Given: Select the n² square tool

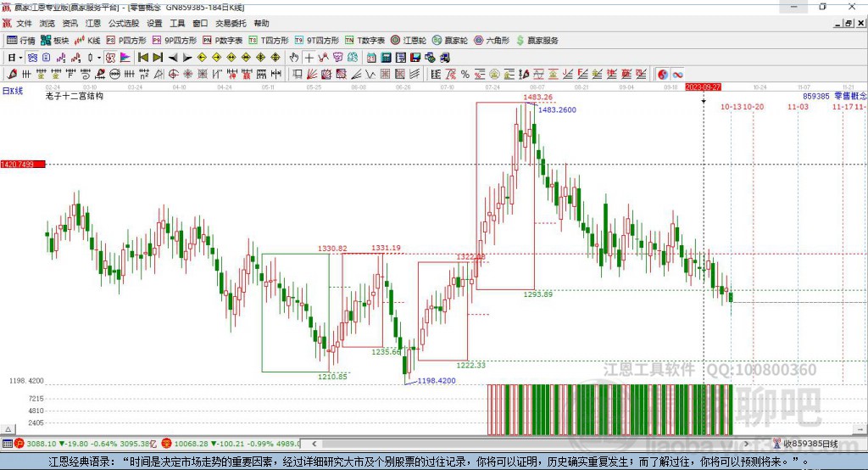Looking at the screenshot, I should 144,75.
